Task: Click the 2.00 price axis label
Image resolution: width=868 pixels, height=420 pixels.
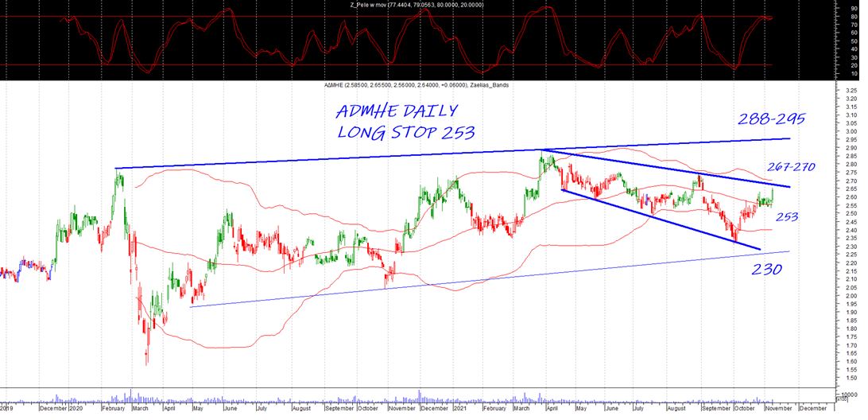Action: [851, 296]
